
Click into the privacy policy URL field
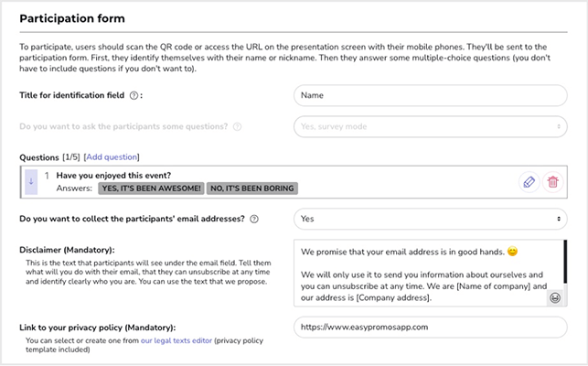tap(430, 327)
